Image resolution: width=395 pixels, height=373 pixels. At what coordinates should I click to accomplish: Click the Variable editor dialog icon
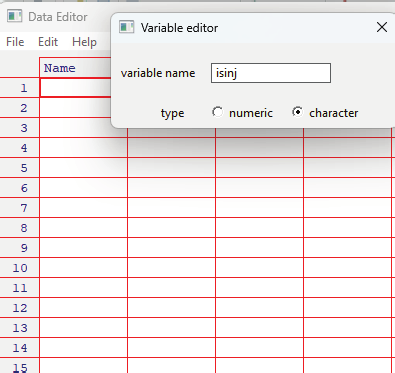point(127,27)
